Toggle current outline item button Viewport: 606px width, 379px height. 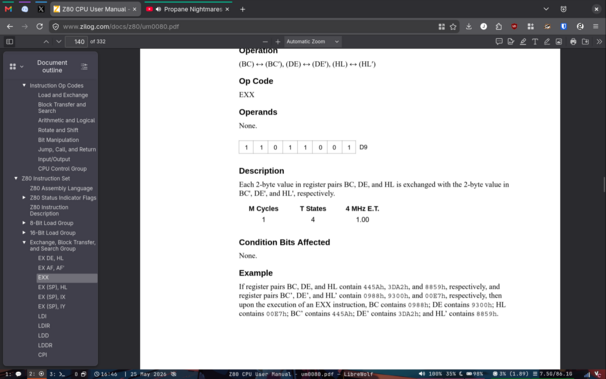point(84,66)
